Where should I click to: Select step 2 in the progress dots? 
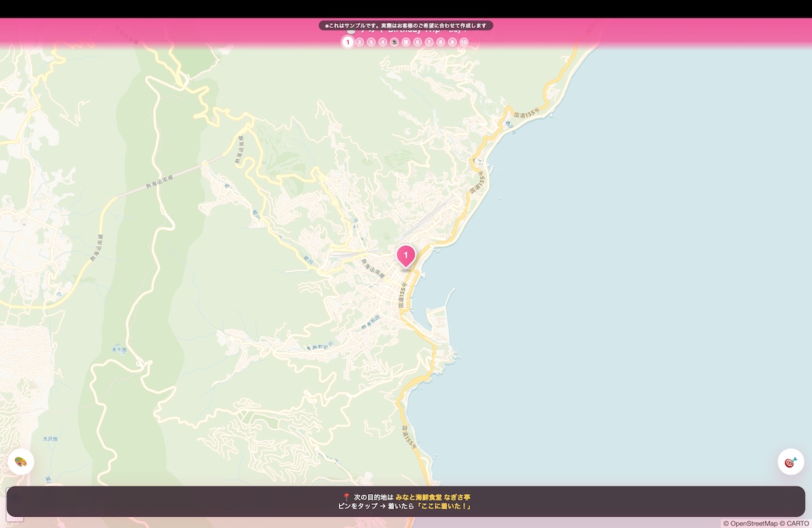coord(359,42)
